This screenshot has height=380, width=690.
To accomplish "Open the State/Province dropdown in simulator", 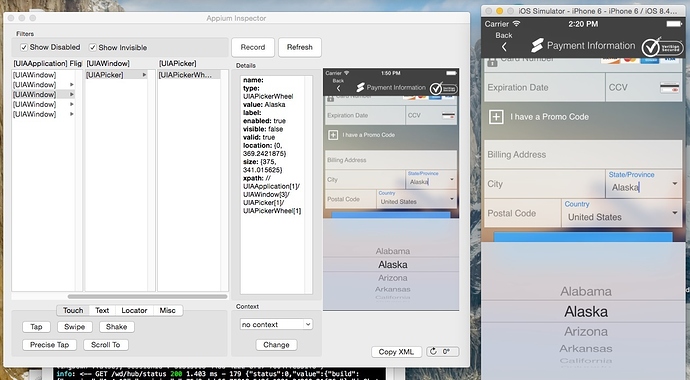I will pos(675,183).
